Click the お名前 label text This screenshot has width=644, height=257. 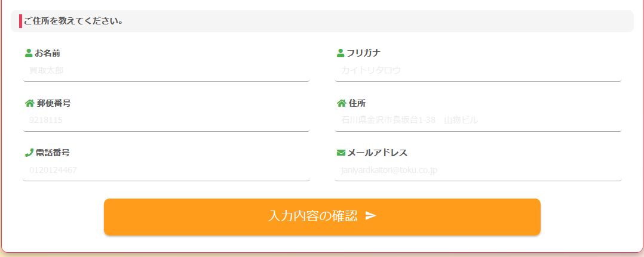[x=47, y=53]
